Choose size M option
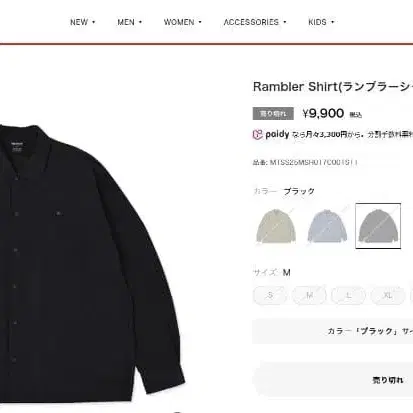Image resolution: width=413 pixels, height=413 pixels. [x=309, y=295]
